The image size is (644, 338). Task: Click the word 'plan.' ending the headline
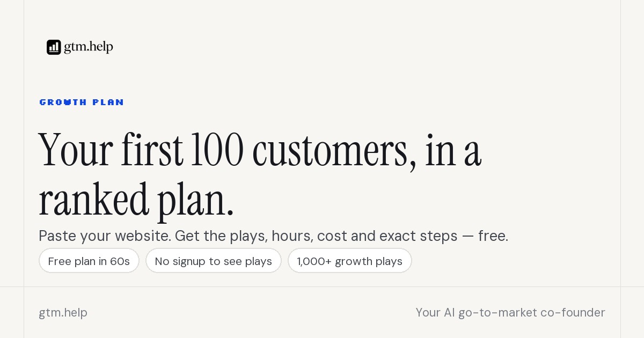(x=195, y=201)
